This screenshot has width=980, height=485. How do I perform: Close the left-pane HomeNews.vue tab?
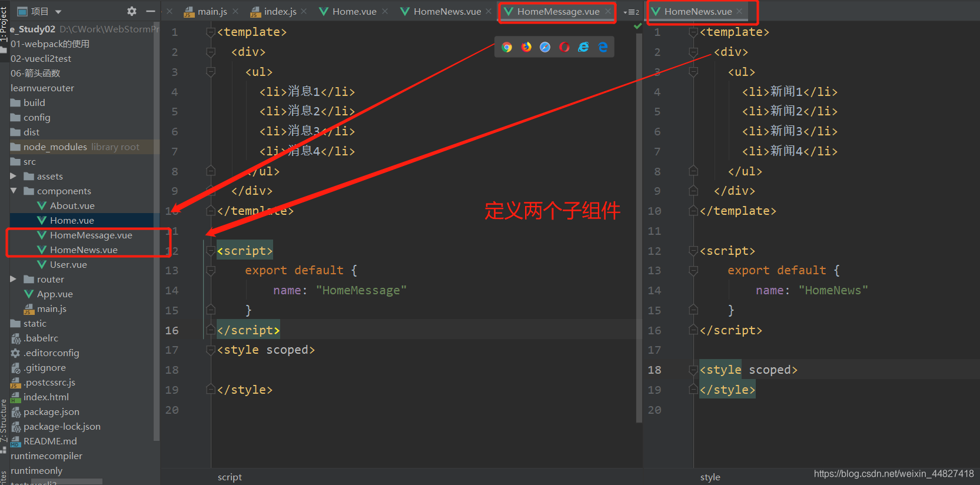tap(489, 11)
